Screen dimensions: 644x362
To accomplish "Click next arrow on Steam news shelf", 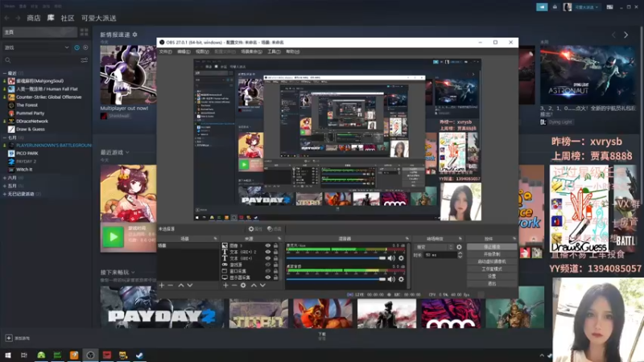I will click(x=626, y=35).
